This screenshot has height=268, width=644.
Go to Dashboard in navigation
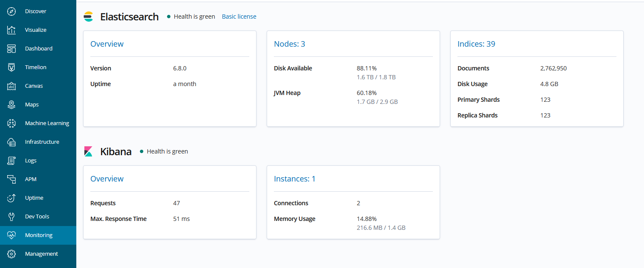point(39,49)
